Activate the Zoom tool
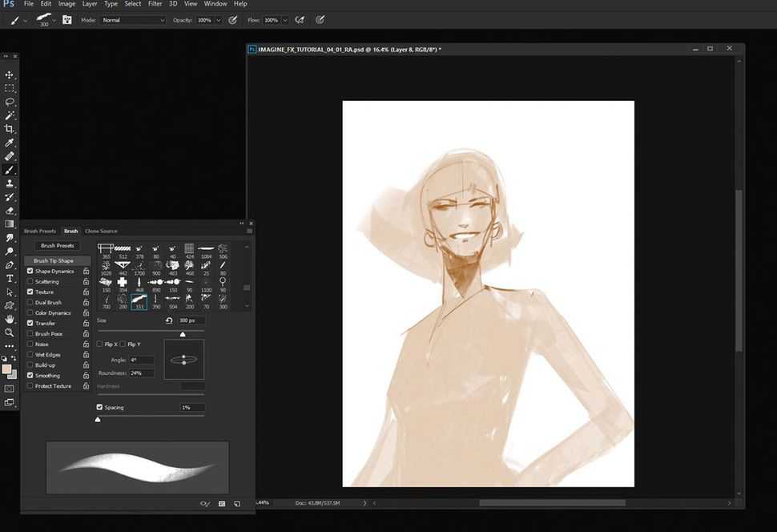 [10, 333]
